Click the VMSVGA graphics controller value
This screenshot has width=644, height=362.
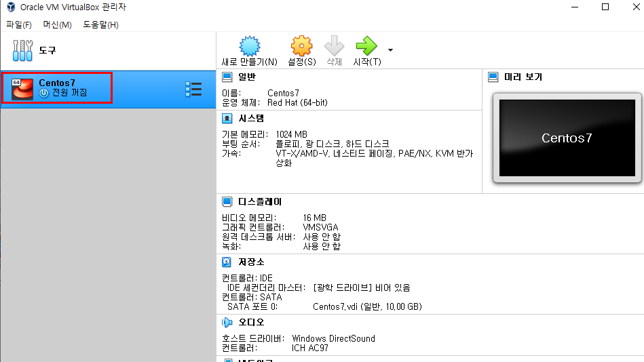tap(320, 227)
